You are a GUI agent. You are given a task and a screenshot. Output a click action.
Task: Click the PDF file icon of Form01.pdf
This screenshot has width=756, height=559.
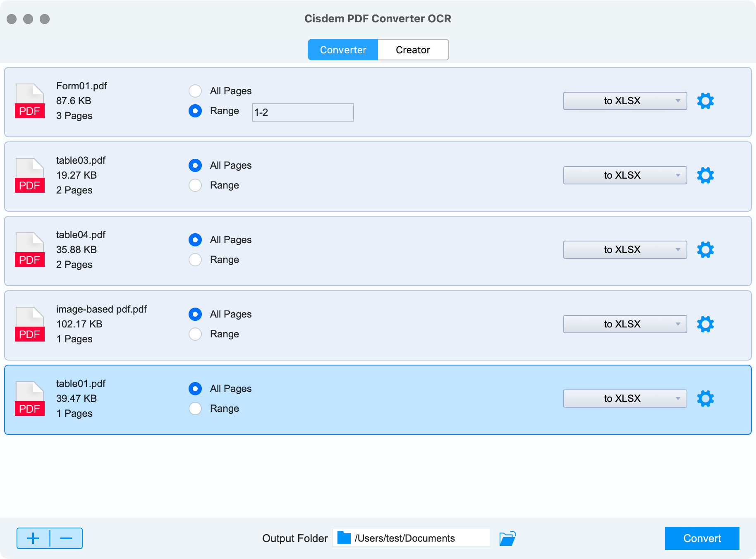(30, 101)
